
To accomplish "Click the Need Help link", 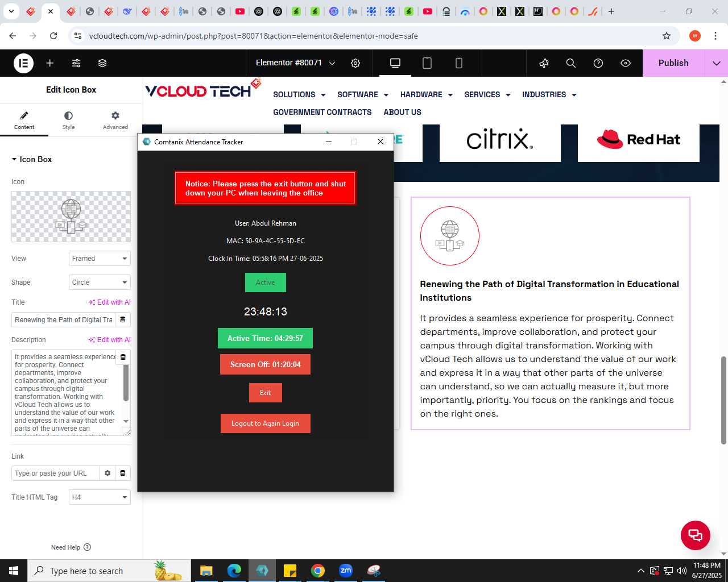I will [71, 547].
